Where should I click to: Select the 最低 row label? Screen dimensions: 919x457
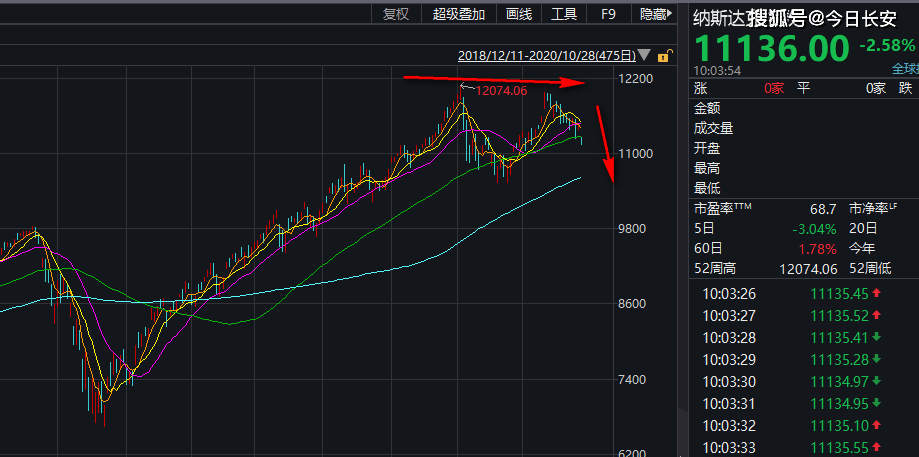[707, 189]
